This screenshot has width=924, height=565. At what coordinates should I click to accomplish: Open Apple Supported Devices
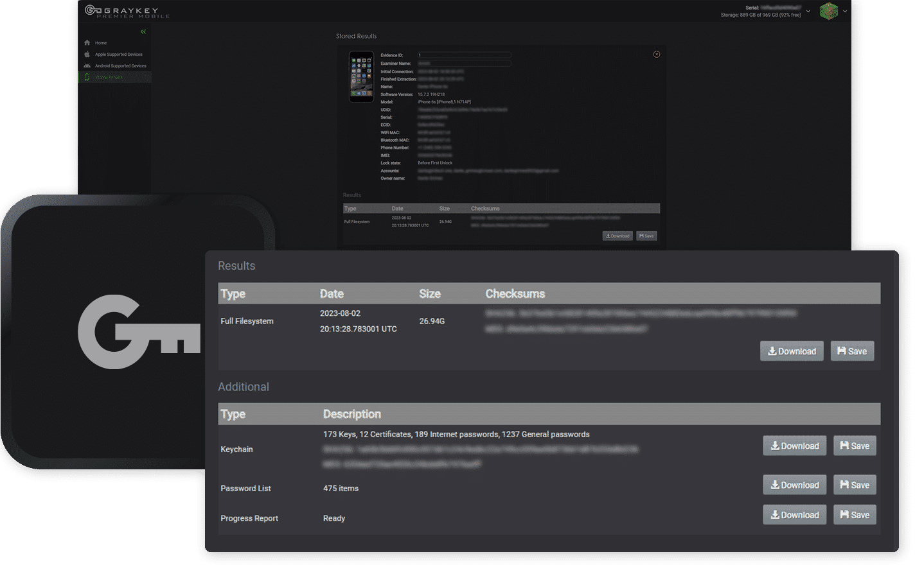[118, 55]
